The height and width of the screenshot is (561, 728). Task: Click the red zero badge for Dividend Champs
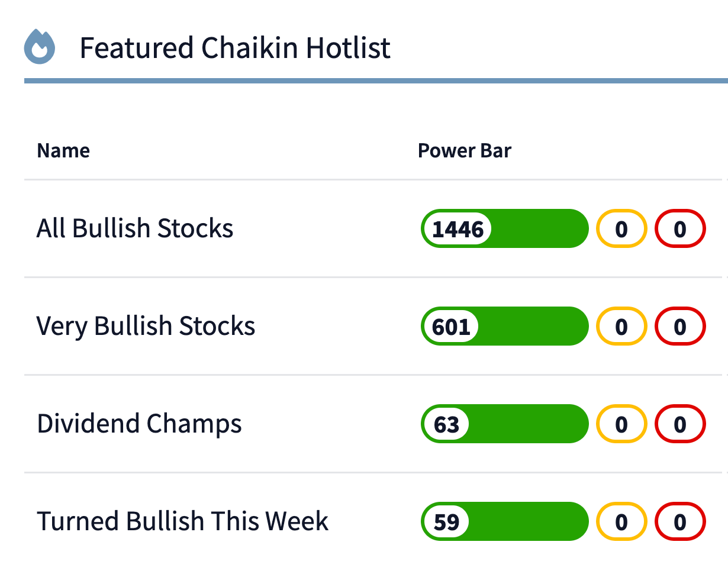pyautogui.click(x=679, y=424)
